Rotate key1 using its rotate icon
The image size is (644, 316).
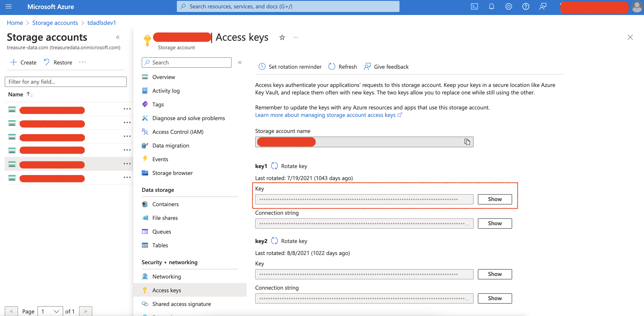(274, 166)
